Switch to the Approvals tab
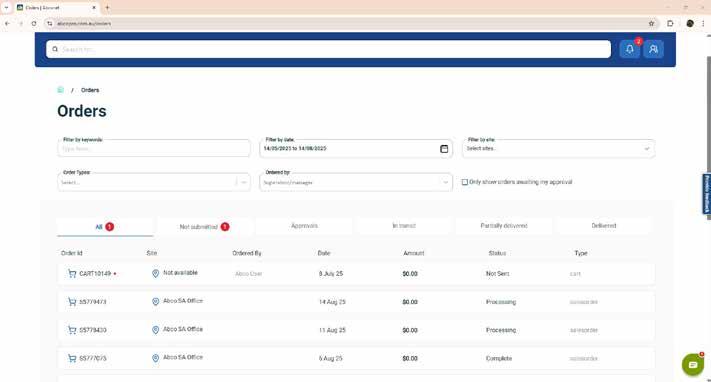The height and width of the screenshot is (382, 711). coord(304,226)
